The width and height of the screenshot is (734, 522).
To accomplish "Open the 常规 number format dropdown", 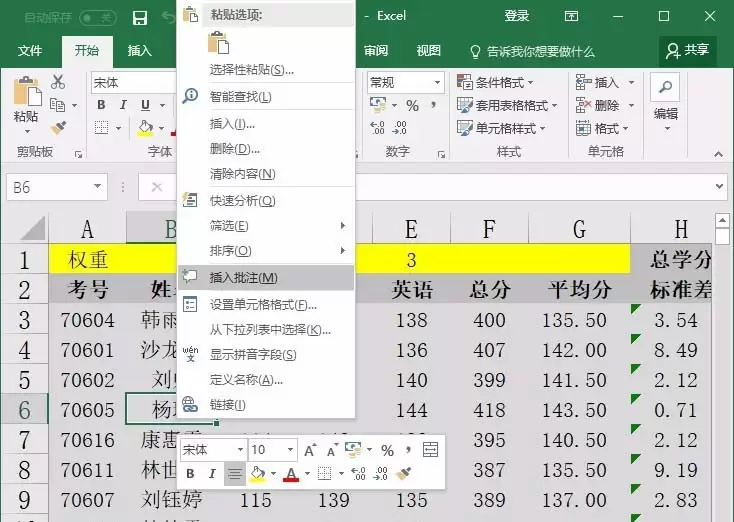I will tap(437, 82).
